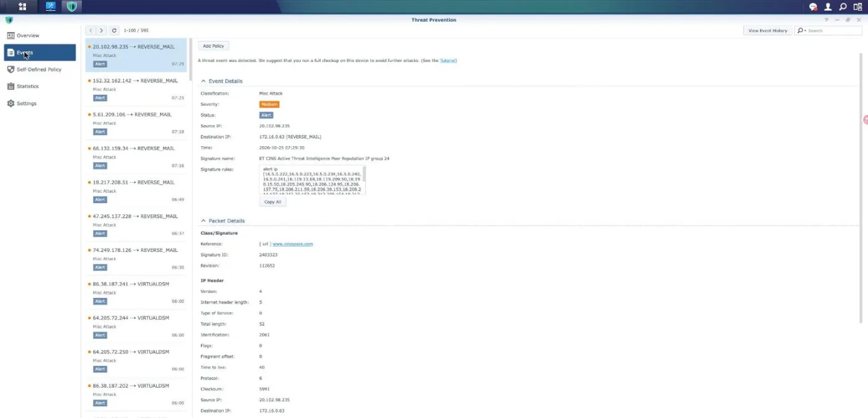Select event 47.245.137.228 REVERSE_MAIL
Viewport: 868px width, 418px height.
[x=136, y=225]
